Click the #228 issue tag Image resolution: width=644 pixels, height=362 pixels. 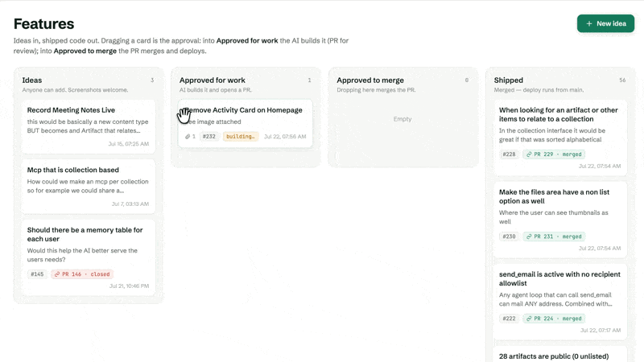[x=509, y=154]
